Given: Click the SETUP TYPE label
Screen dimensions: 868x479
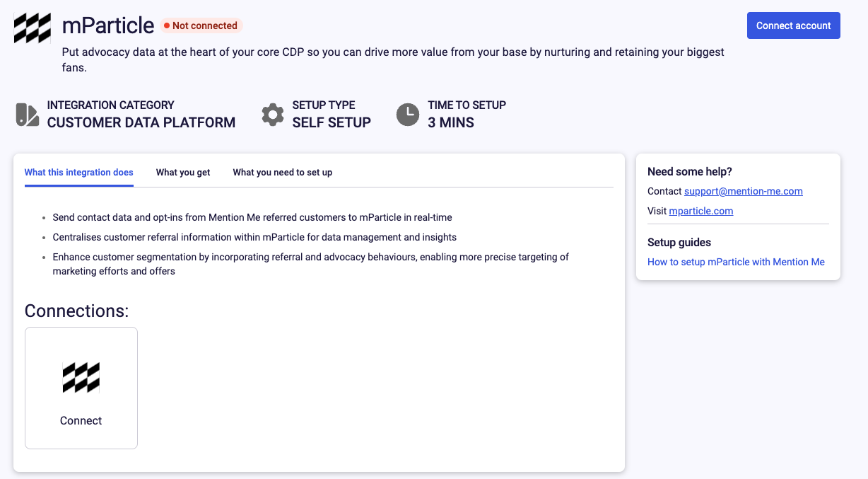Looking at the screenshot, I should point(324,105).
